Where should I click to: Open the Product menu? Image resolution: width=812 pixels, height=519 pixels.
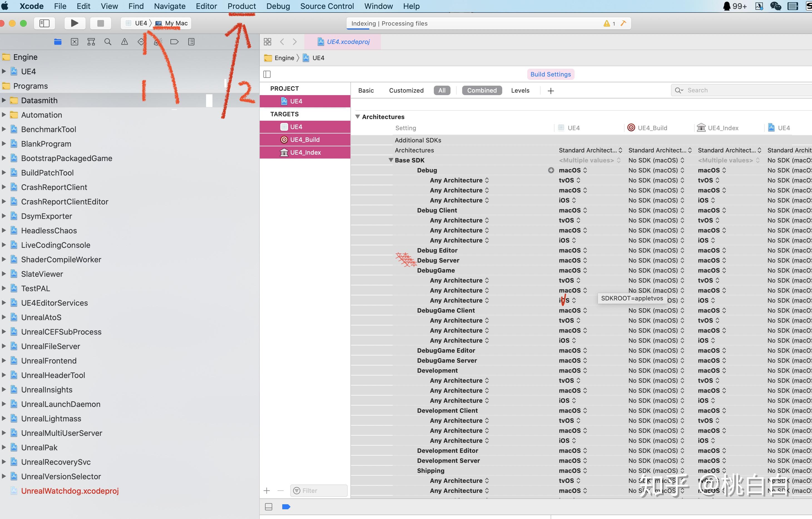pyautogui.click(x=241, y=6)
